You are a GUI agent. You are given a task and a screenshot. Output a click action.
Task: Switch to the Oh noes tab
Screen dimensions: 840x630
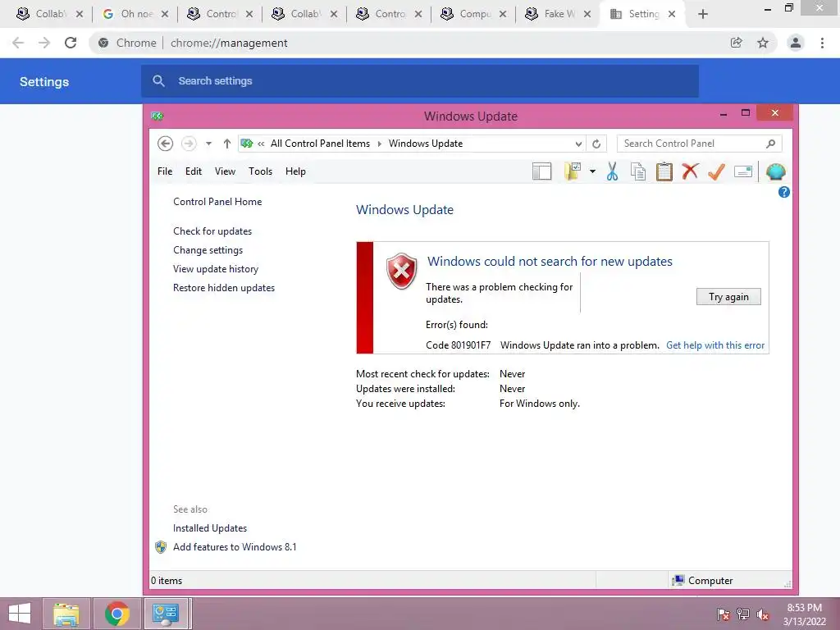[x=135, y=14]
